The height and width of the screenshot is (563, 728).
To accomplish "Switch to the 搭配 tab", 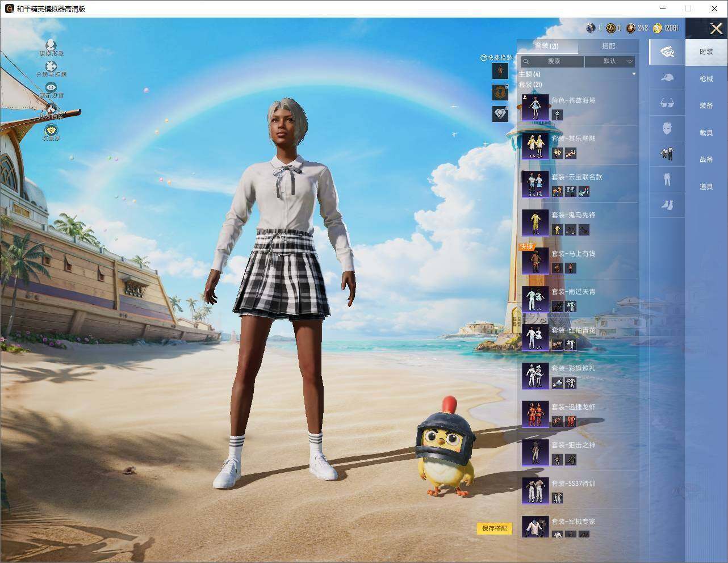I will pyautogui.click(x=608, y=46).
